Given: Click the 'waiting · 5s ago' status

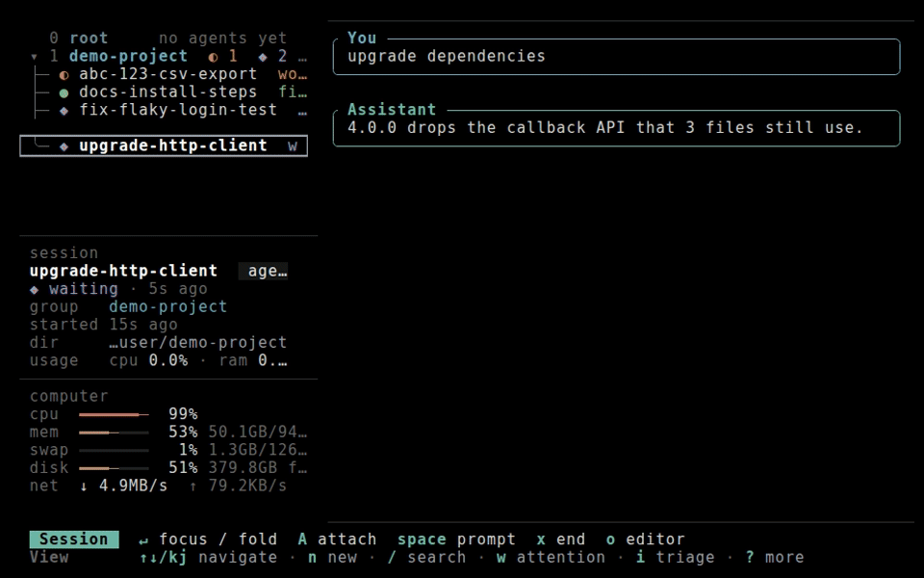Looking at the screenshot, I should [x=128, y=289].
